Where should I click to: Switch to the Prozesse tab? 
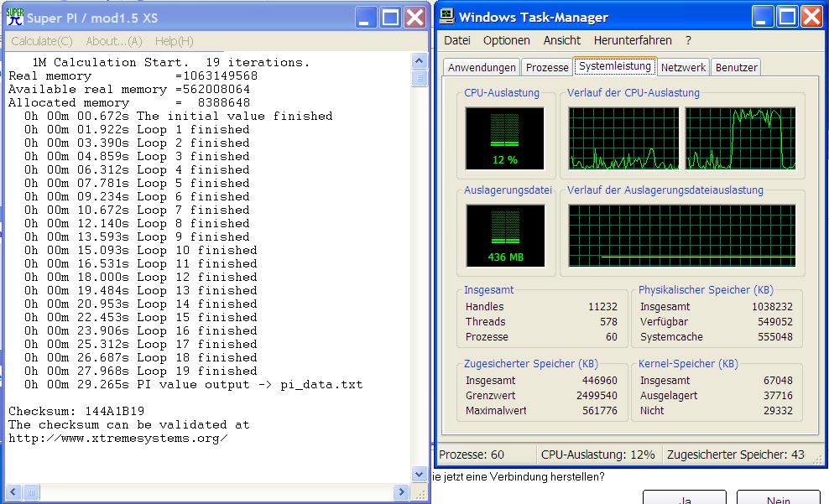pyautogui.click(x=547, y=68)
